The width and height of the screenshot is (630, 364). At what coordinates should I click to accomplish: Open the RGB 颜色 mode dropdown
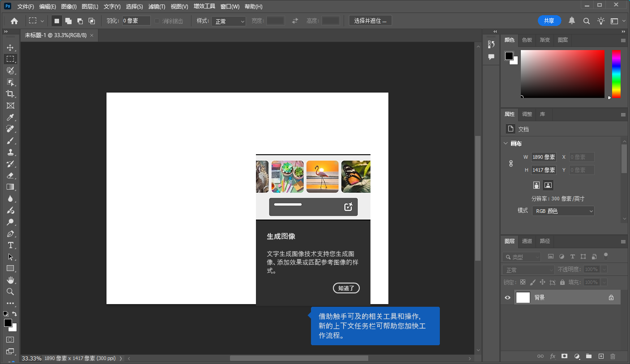(x=563, y=211)
